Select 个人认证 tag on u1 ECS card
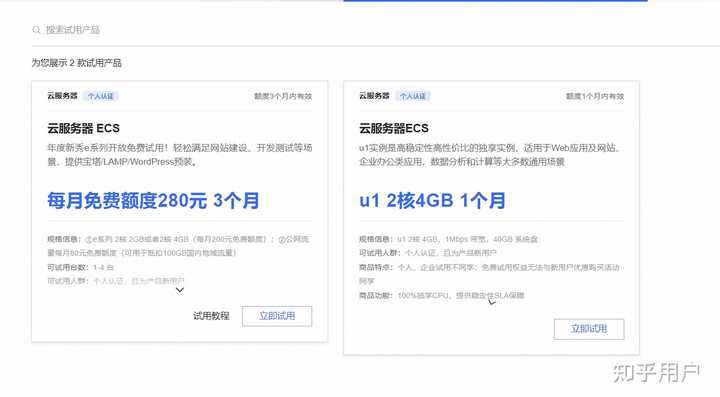The height and width of the screenshot is (397, 720). 413,96
